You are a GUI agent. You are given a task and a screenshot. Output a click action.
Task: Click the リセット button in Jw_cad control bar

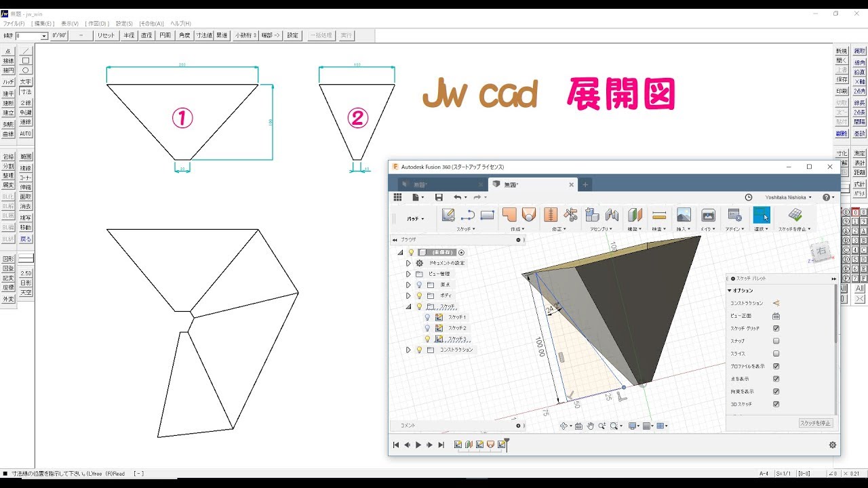coord(106,35)
